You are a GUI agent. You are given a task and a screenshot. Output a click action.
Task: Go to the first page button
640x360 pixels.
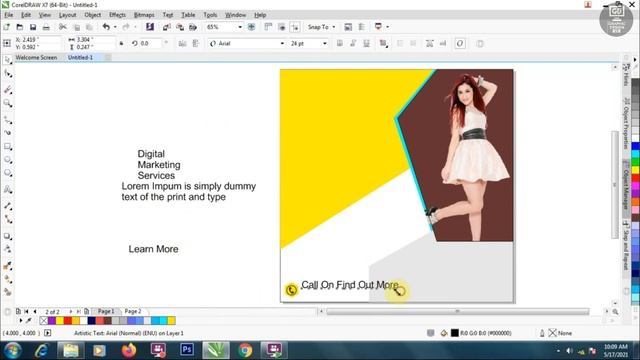27,311
